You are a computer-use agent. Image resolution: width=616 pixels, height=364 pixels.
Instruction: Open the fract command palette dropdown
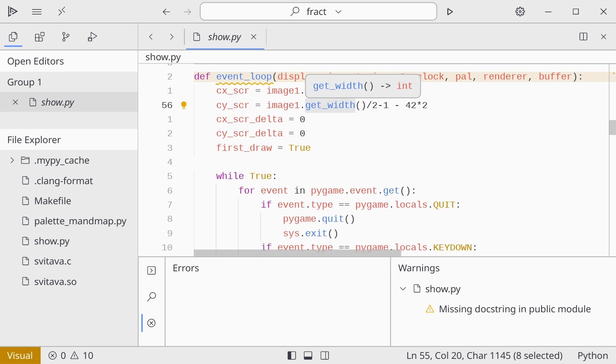(x=318, y=12)
